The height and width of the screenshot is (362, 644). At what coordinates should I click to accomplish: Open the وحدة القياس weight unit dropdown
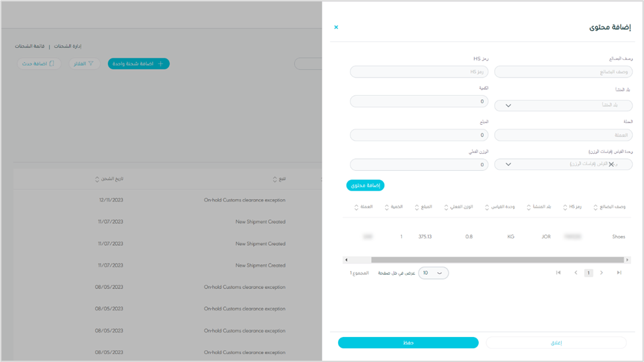coord(563,164)
